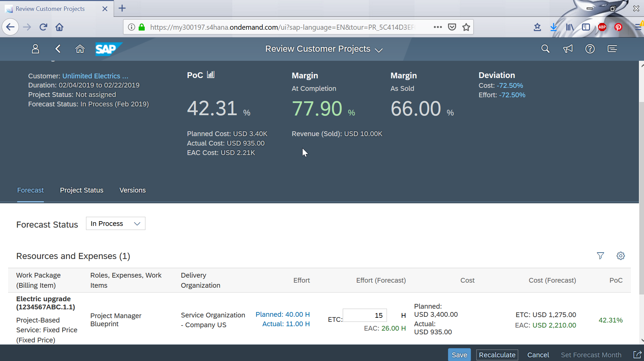This screenshot has height=361, width=644.
Task: Open notifications via the megaphone icon
Action: 567,49
